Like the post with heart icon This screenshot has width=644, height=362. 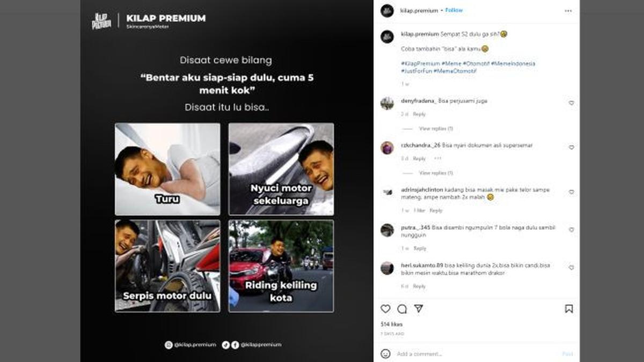[x=385, y=309]
